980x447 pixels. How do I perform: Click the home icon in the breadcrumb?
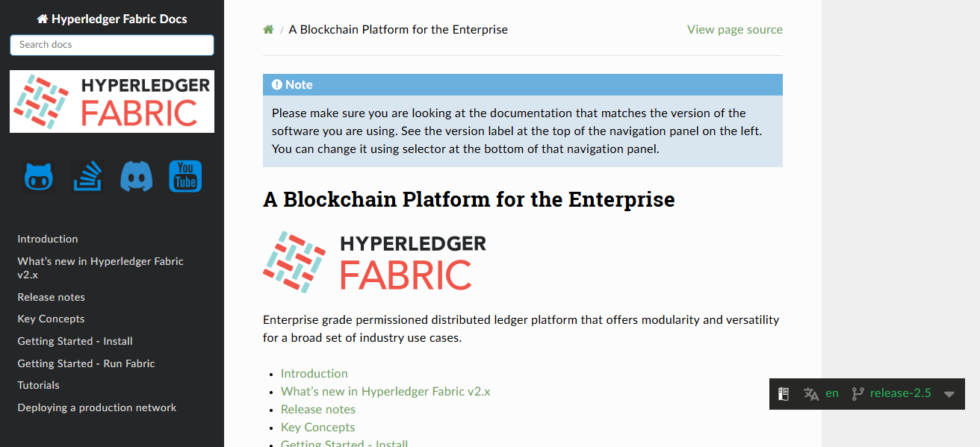(x=268, y=29)
